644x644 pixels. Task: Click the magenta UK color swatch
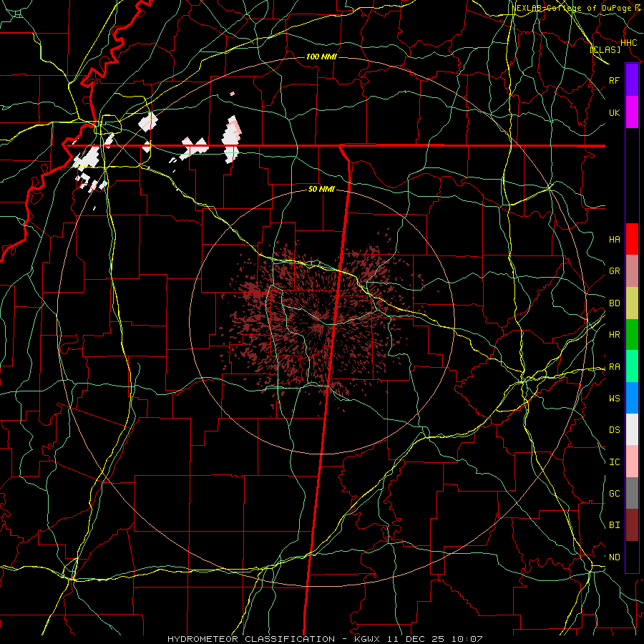click(x=632, y=112)
